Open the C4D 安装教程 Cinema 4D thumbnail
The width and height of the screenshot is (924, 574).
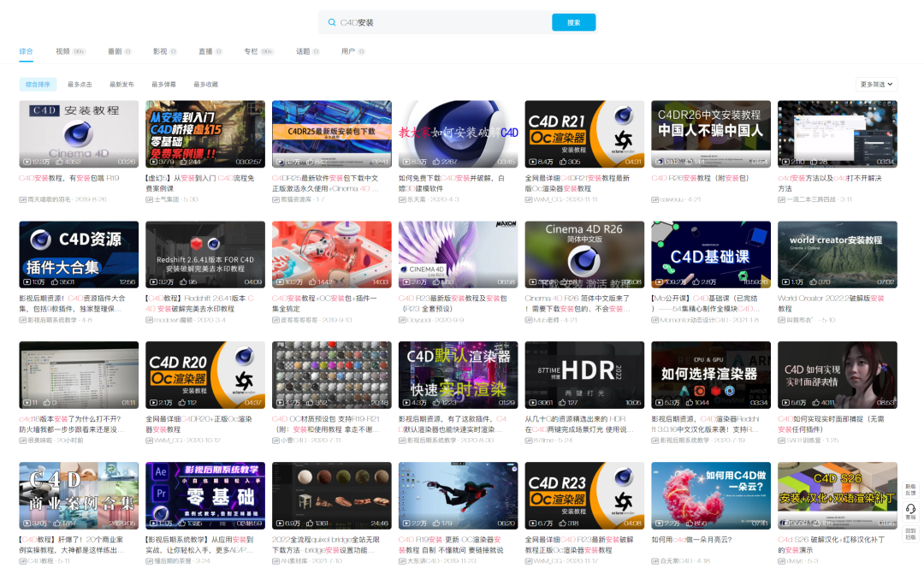(x=79, y=133)
